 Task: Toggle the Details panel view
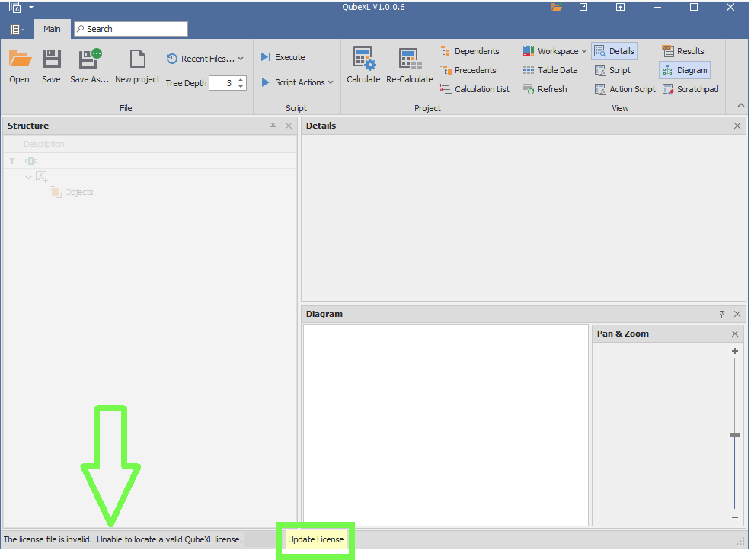(614, 51)
